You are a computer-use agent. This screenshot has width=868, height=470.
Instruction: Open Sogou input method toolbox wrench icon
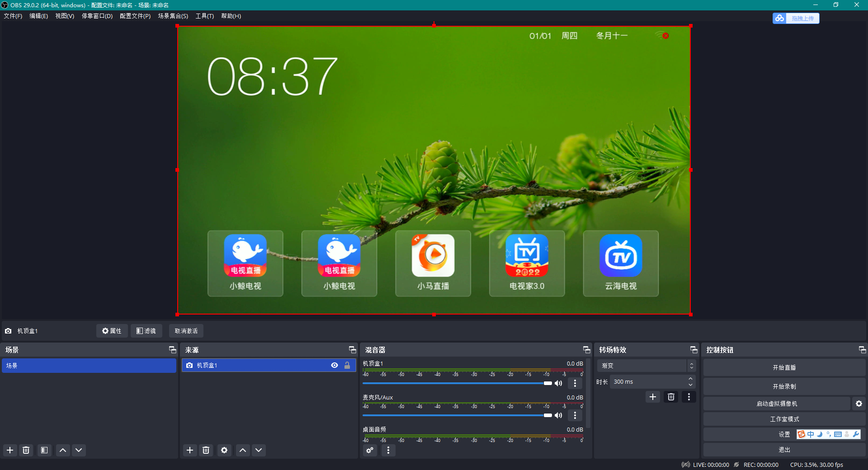click(x=856, y=434)
